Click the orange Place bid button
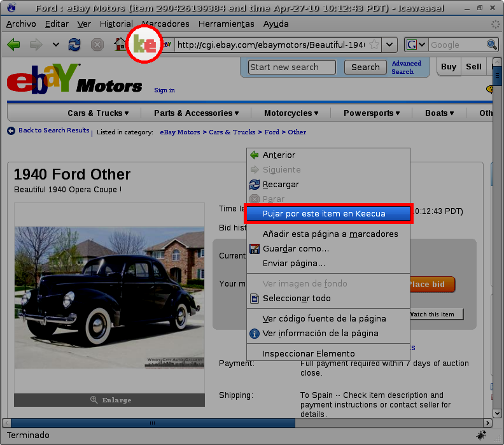Viewport: 504px width, 445px height. (x=432, y=284)
